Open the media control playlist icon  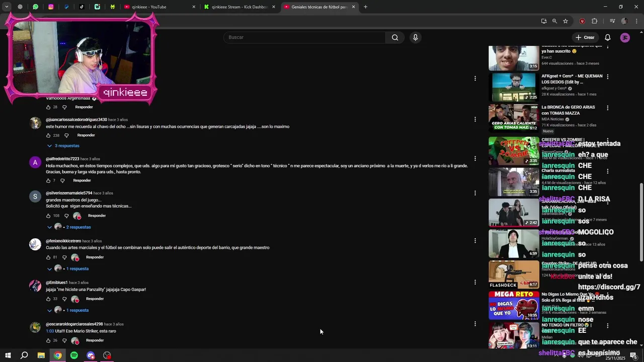[x=612, y=21]
